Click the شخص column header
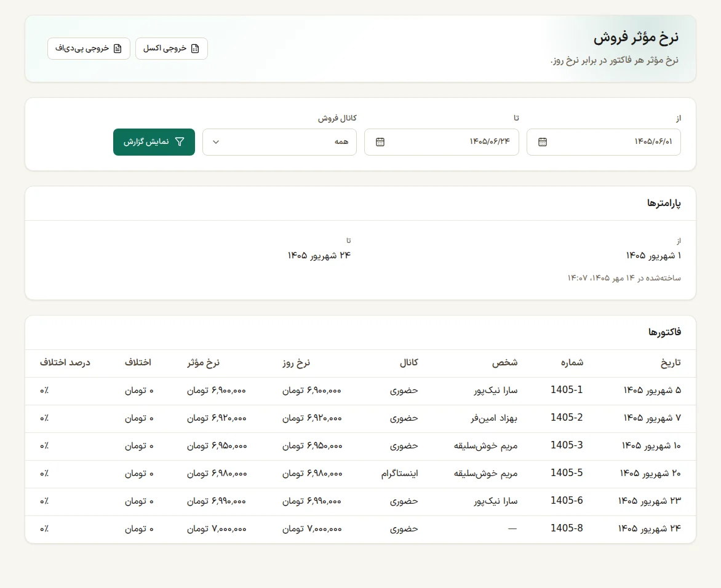The image size is (721, 588). point(505,363)
